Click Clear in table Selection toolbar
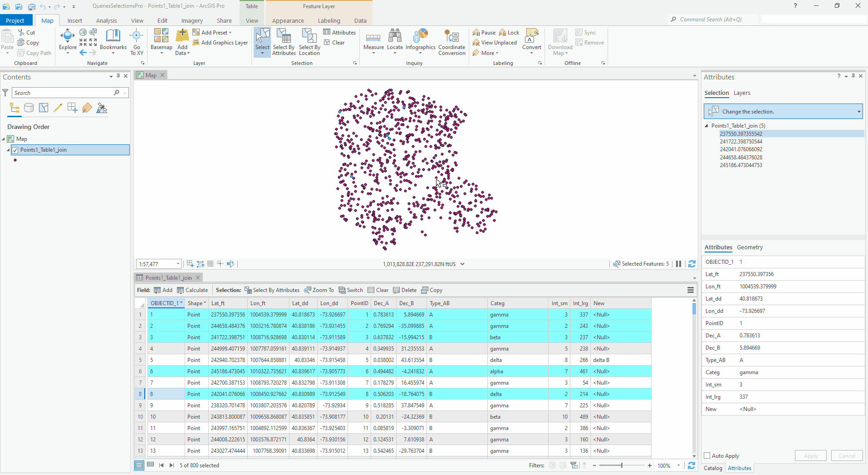 [378, 290]
